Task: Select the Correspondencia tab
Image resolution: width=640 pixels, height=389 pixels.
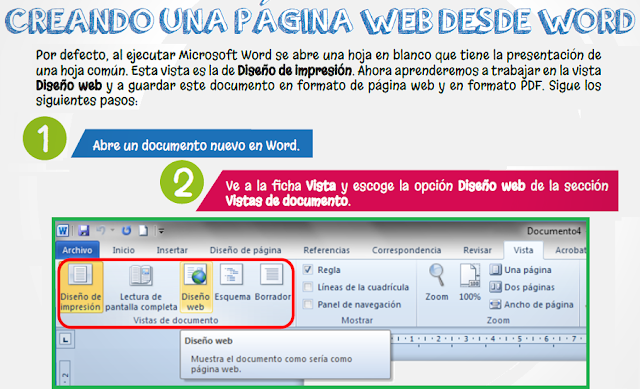Action: pos(406,250)
